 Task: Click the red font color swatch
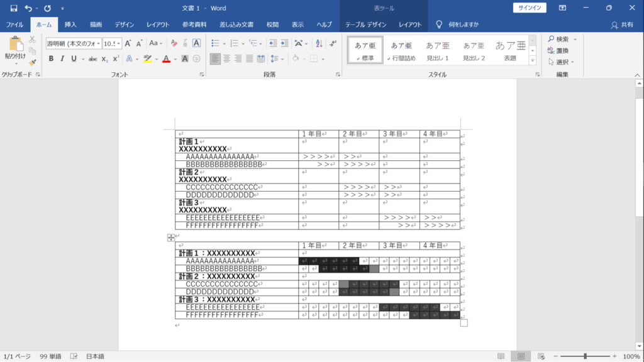click(x=166, y=58)
